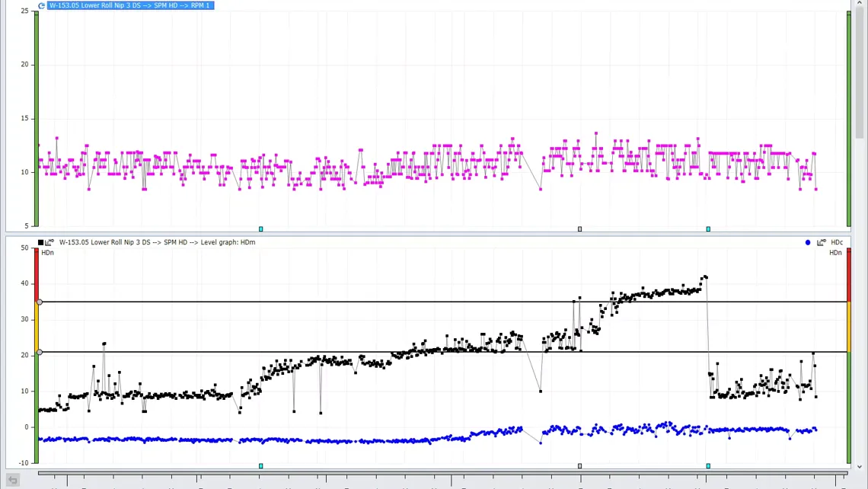Click the HDm peak data point near 42
The width and height of the screenshot is (868, 489).
[x=706, y=277]
